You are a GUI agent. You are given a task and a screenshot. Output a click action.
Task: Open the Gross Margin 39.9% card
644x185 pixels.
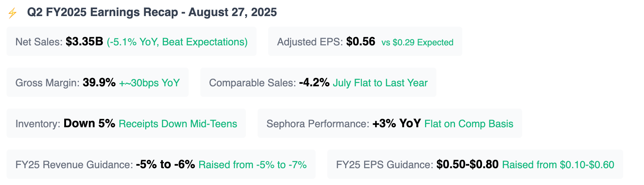tap(97, 82)
